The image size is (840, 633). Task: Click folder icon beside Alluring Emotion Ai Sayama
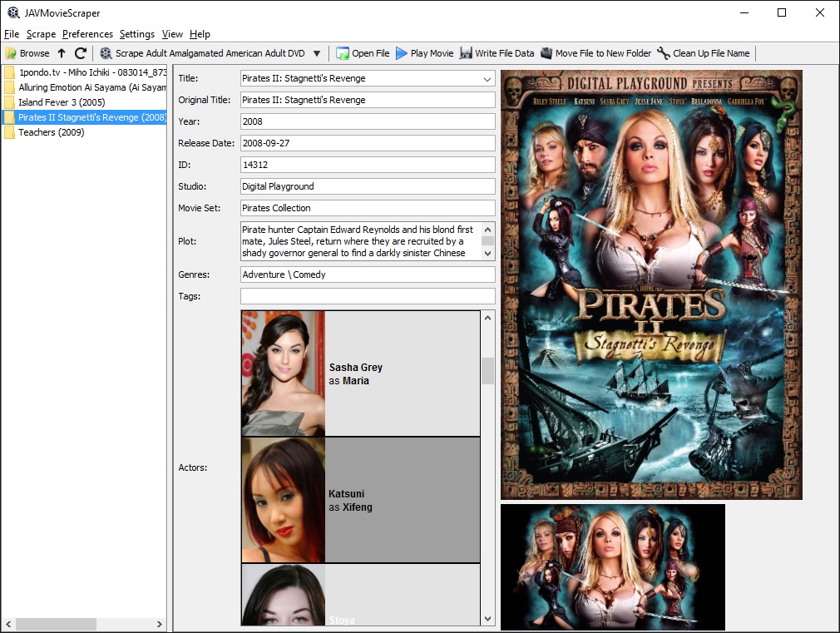point(9,87)
